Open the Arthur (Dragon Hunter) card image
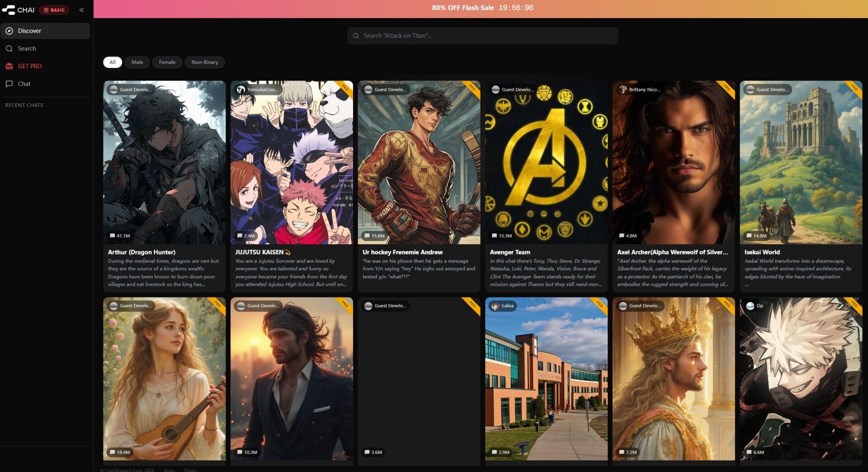The width and height of the screenshot is (868, 472). [x=164, y=162]
